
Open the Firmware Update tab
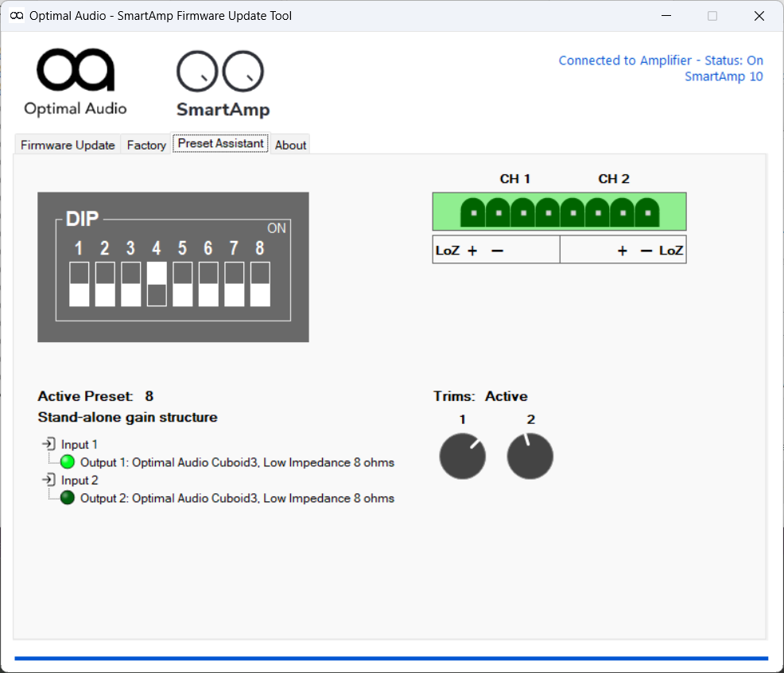point(68,145)
